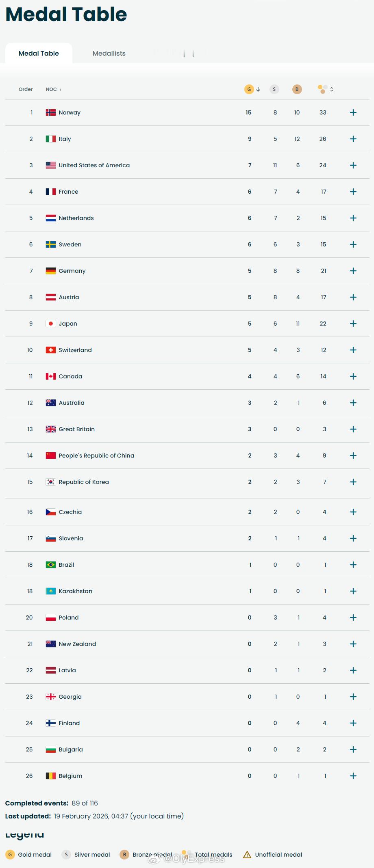
Task: Expand Norway medal details
Action: [353, 112]
